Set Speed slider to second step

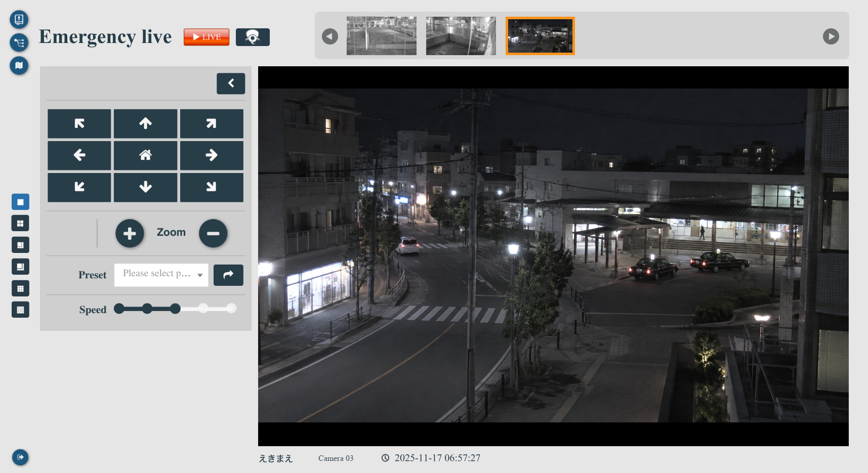pos(147,309)
